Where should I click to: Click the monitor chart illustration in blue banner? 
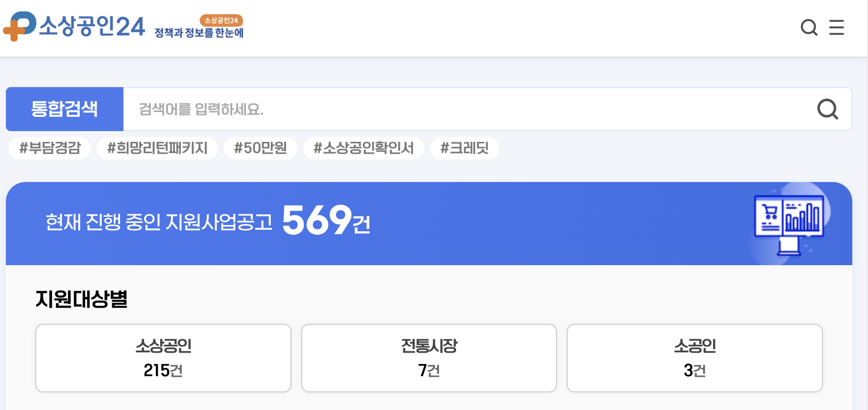point(789,225)
